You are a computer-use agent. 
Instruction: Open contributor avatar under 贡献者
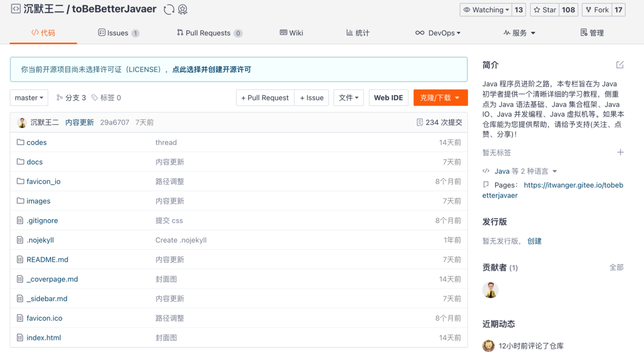[490, 290]
